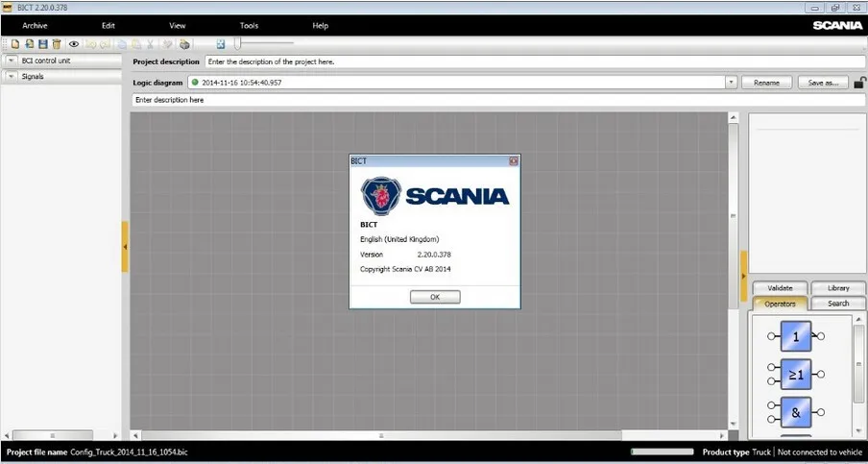Open the Archive menu
Image resolution: width=868 pixels, height=464 pixels.
(x=35, y=26)
